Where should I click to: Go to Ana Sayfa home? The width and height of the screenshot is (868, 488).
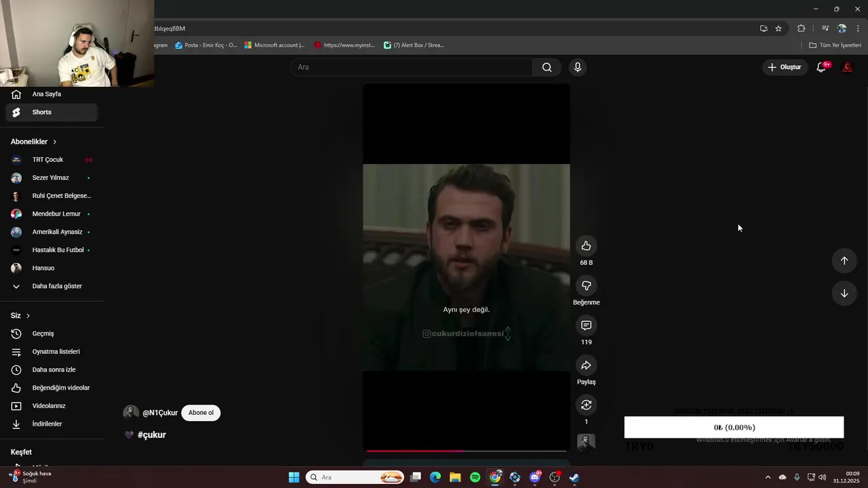click(x=52, y=94)
